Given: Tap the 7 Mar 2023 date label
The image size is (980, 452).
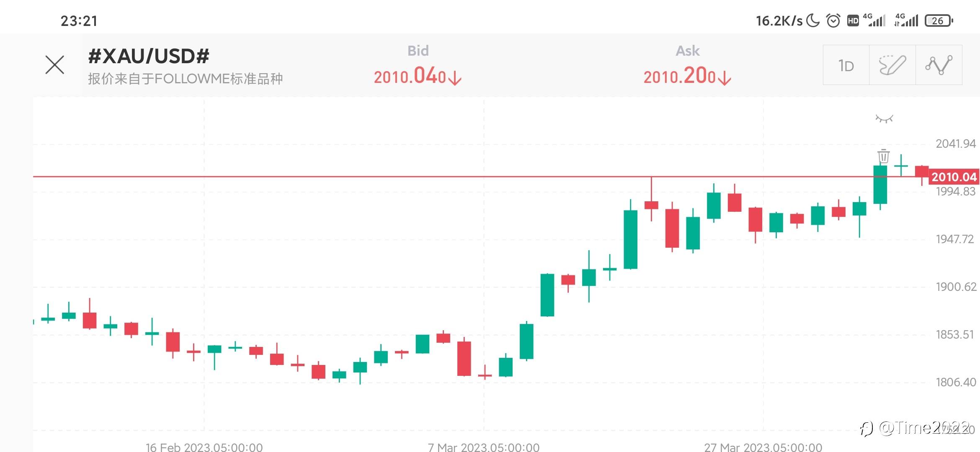Looking at the screenshot, I should (x=484, y=447).
